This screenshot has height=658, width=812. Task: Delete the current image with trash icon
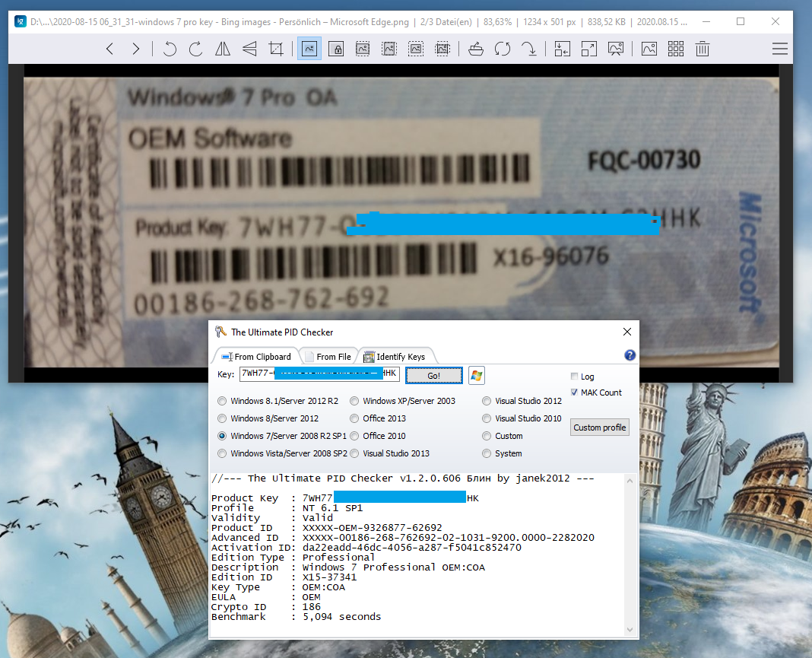(703, 49)
